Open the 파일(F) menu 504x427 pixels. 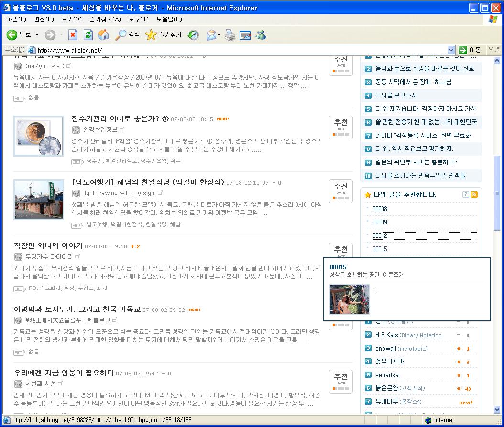(16, 19)
